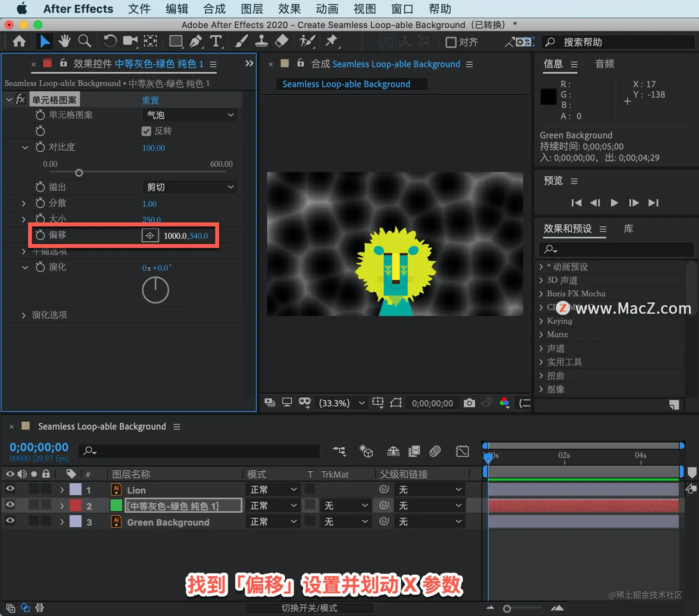This screenshot has height=616, width=699.
Task: Open the 效果 menu
Action: (x=289, y=9)
